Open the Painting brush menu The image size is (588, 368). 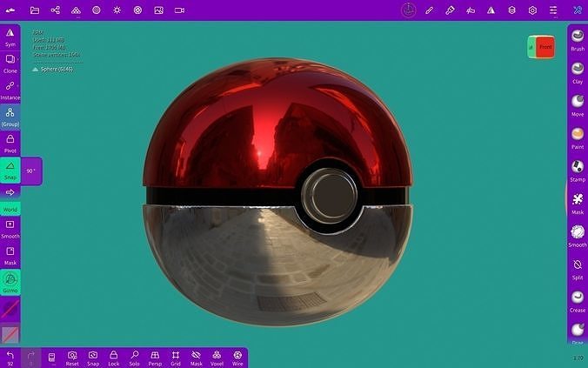(450, 10)
